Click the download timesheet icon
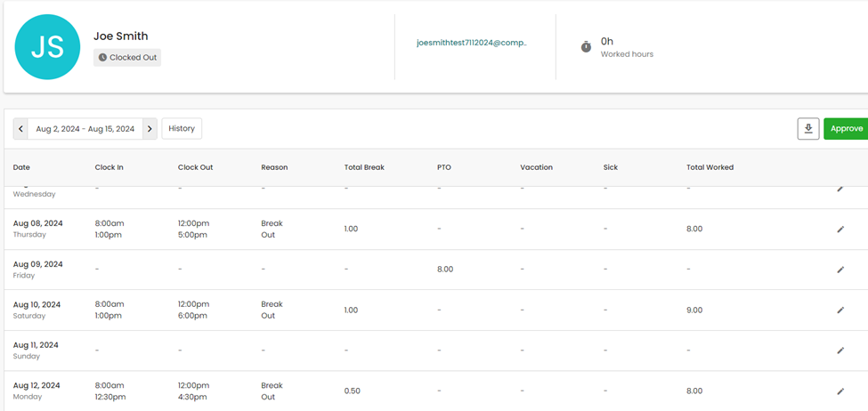 click(x=808, y=129)
